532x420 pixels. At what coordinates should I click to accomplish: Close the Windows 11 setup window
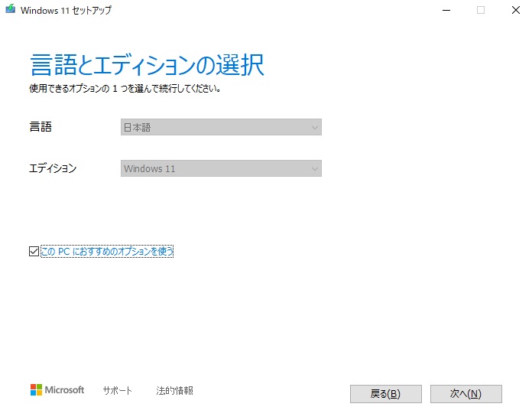point(516,10)
